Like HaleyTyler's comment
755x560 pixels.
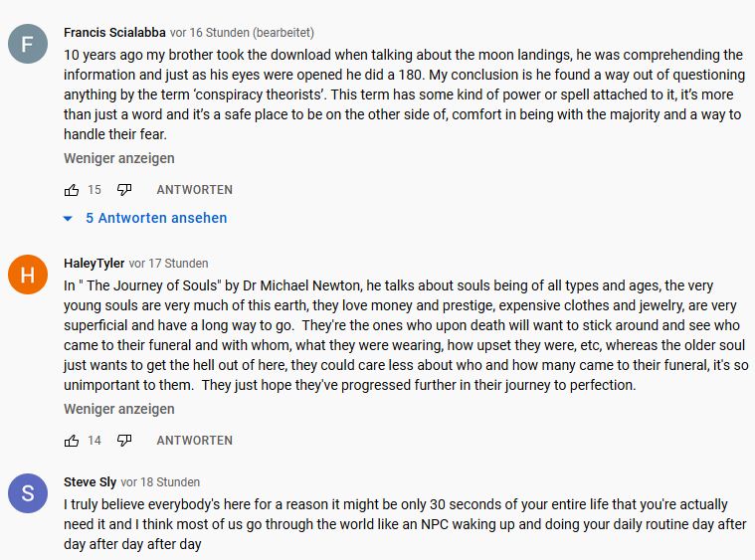point(72,441)
